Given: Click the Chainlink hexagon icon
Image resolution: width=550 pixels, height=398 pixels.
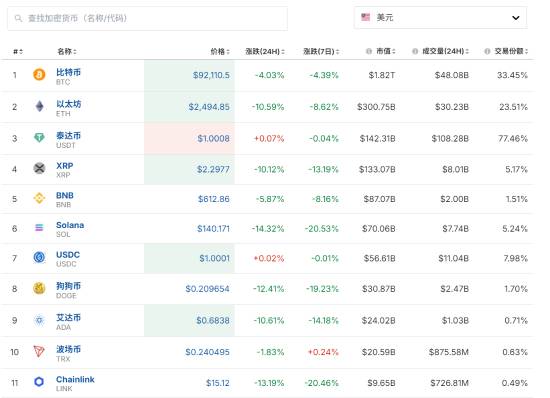Looking at the screenshot, I should [x=39, y=382].
